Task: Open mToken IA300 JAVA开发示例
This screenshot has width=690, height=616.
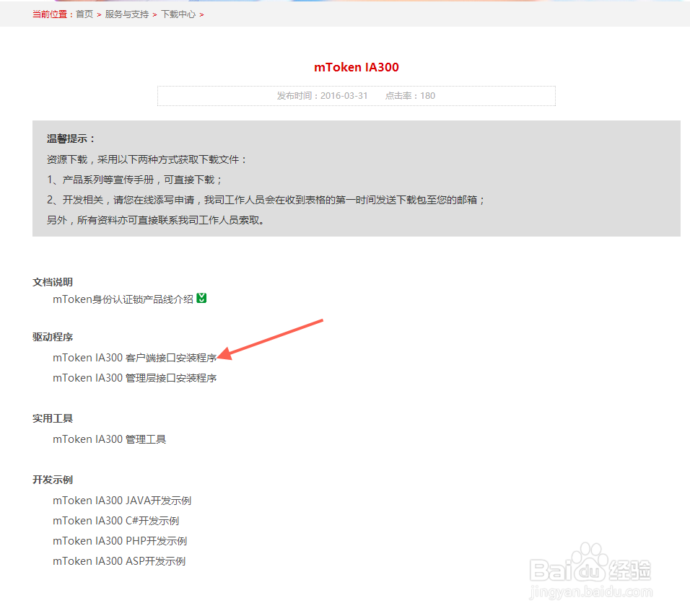Action: 122,501
